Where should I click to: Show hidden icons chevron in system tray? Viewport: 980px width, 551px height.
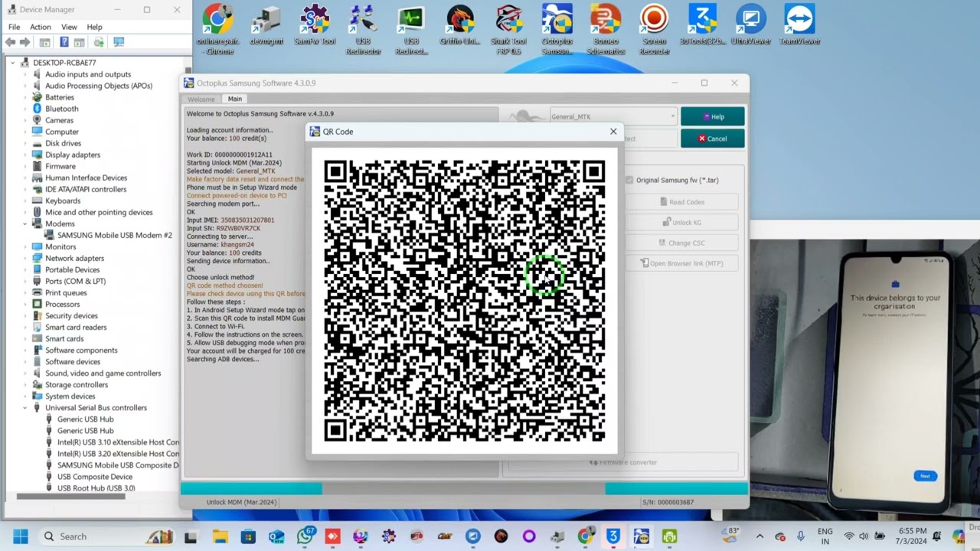click(759, 536)
